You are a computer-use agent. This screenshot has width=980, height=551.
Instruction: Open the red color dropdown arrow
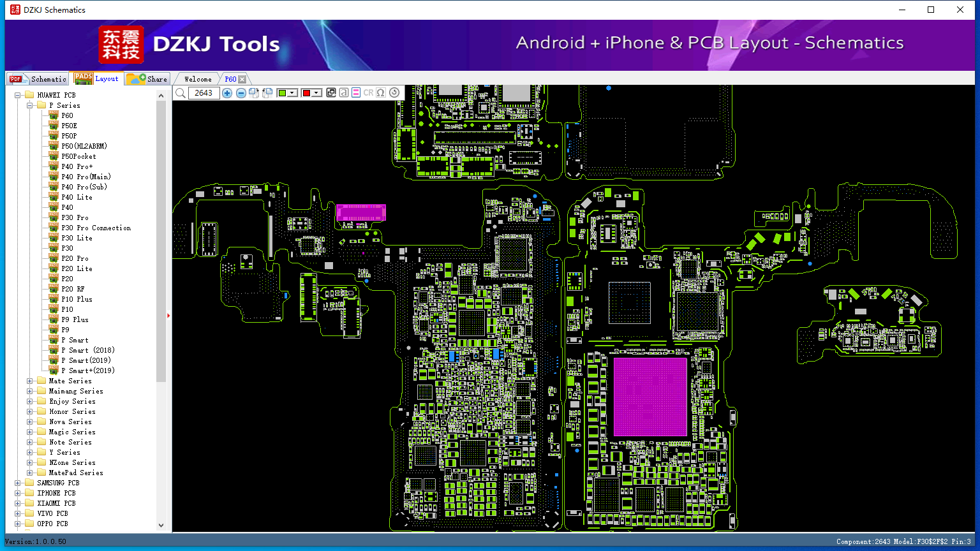click(316, 93)
